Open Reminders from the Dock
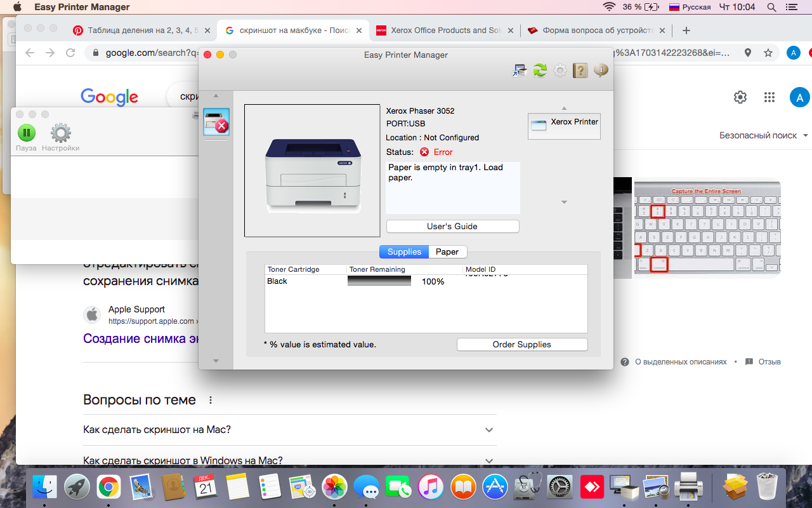The height and width of the screenshot is (508, 812). tap(270, 487)
